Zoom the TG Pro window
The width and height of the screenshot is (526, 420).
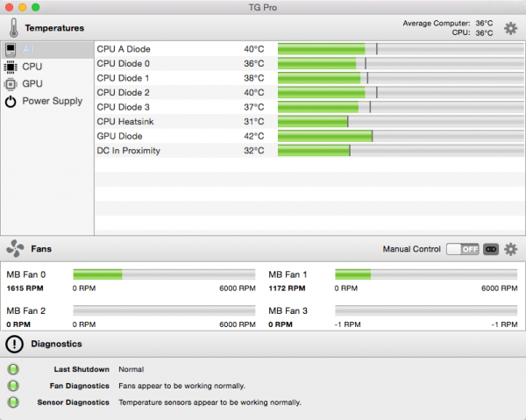36,7
